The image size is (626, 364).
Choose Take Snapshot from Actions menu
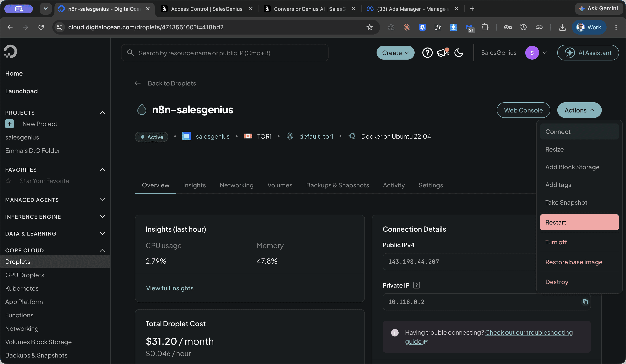pos(579,203)
